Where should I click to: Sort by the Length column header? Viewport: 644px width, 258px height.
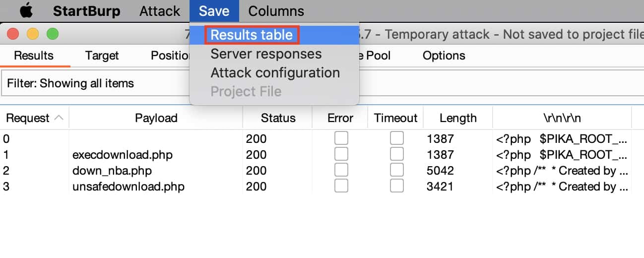(x=457, y=118)
